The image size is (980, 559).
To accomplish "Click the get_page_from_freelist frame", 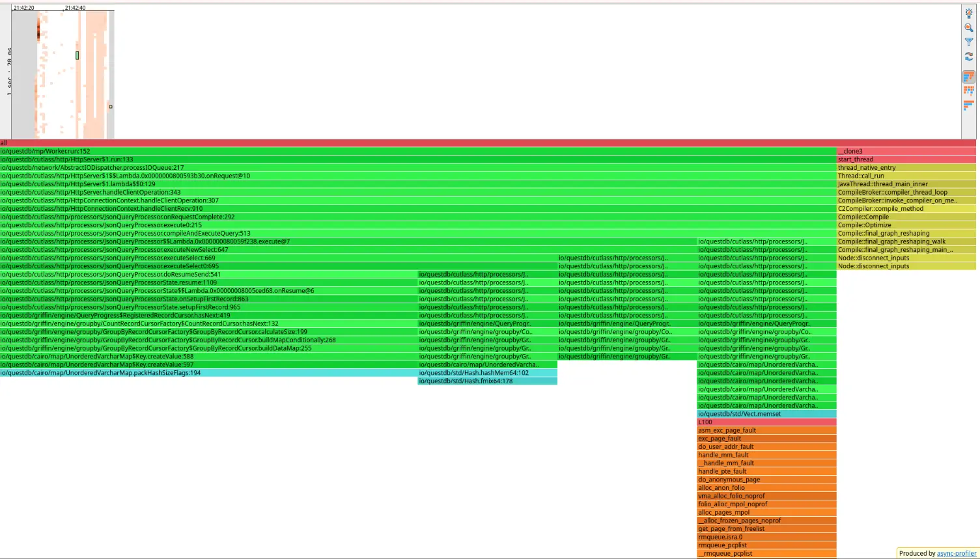I will (x=766, y=529).
